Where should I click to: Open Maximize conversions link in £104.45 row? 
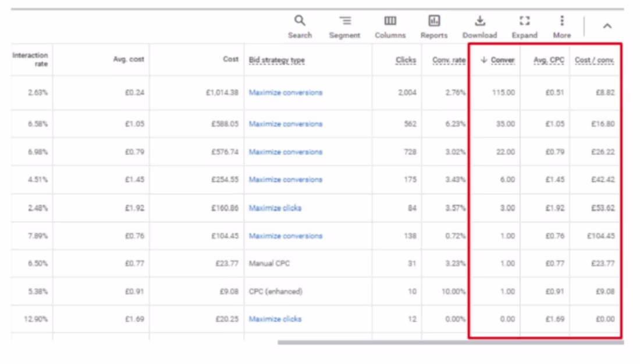[286, 236]
